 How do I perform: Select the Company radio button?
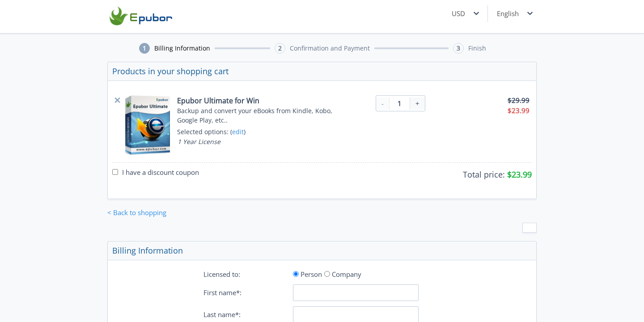[327, 274]
